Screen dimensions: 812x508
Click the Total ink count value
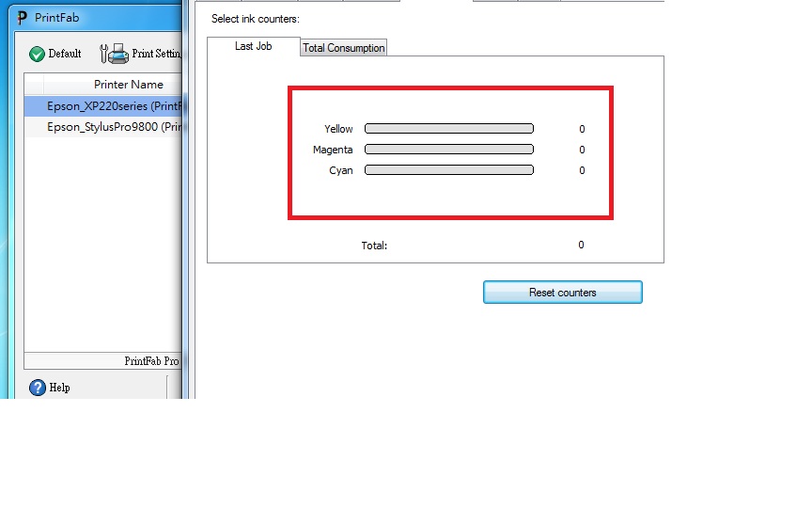[581, 246]
